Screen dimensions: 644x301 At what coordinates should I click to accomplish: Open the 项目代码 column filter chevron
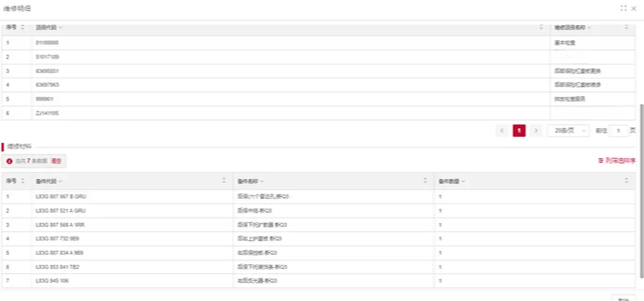[61, 27]
